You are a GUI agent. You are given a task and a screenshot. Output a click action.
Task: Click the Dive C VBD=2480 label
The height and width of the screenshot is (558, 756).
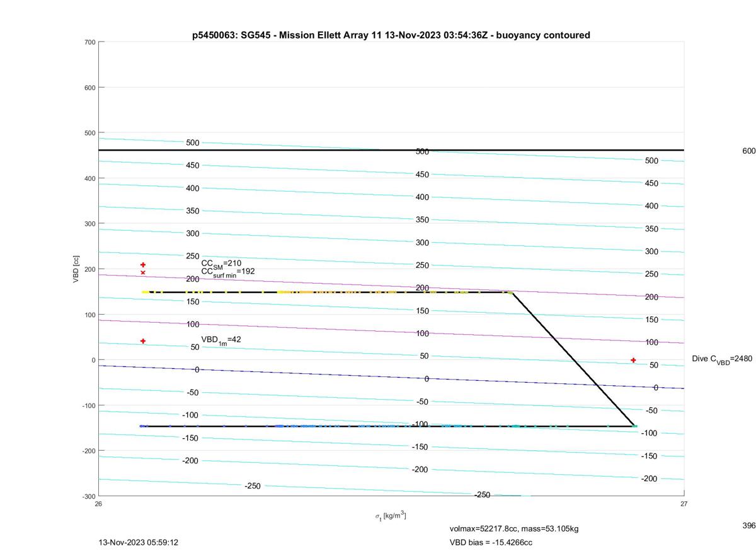click(x=722, y=359)
